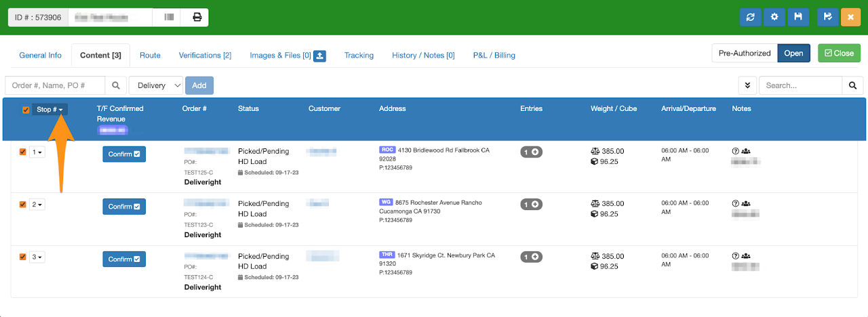Click the magnifier icon beside the Order # field

(x=116, y=85)
